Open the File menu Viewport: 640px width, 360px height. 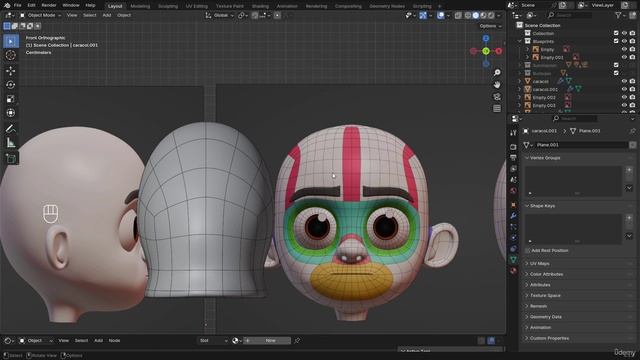(x=18, y=5)
